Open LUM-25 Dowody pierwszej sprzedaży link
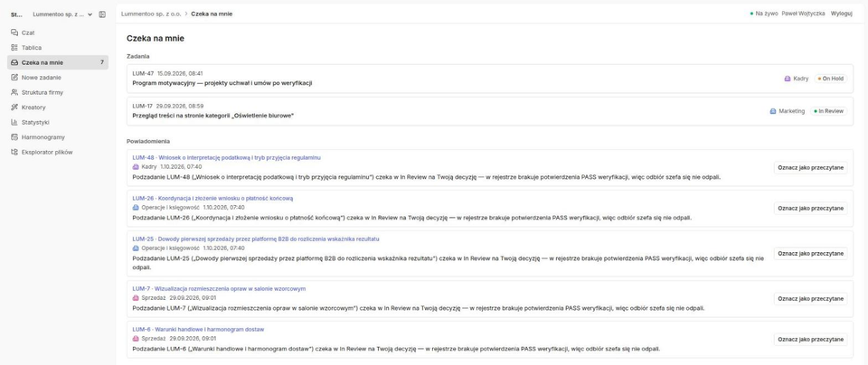Image resolution: width=868 pixels, height=365 pixels. (x=256, y=239)
